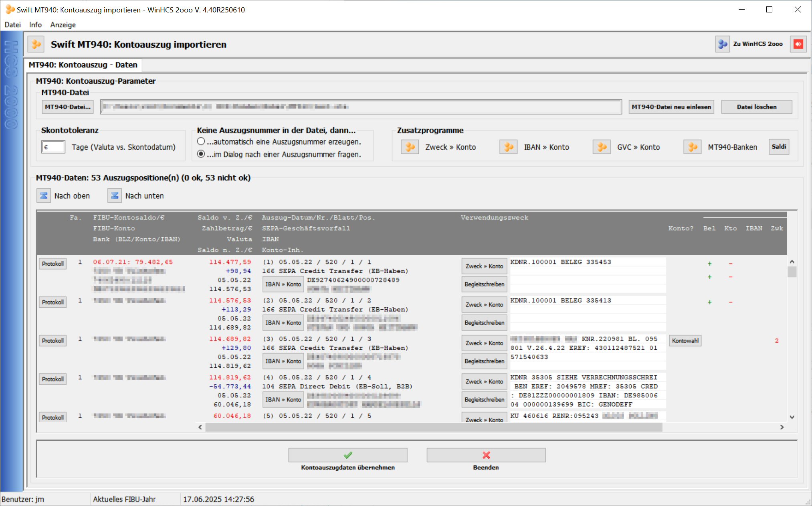
Task: Click Protokoll button for position 4
Action: click(x=53, y=379)
